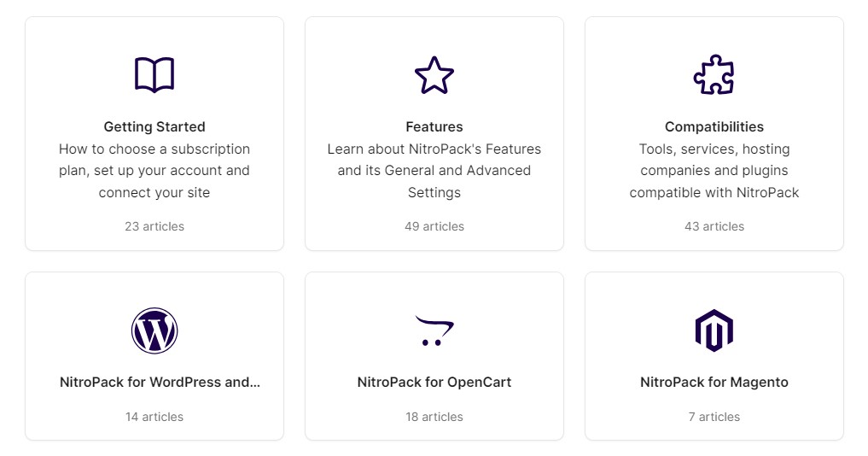Click the 23 articles count
The image size is (868, 456).
(x=154, y=226)
